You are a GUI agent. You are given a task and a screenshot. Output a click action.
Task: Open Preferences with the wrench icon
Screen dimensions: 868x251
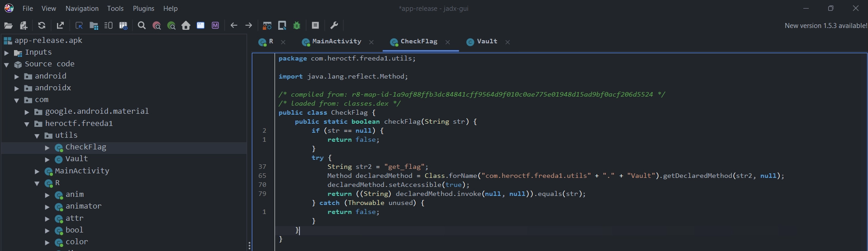pyautogui.click(x=334, y=26)
